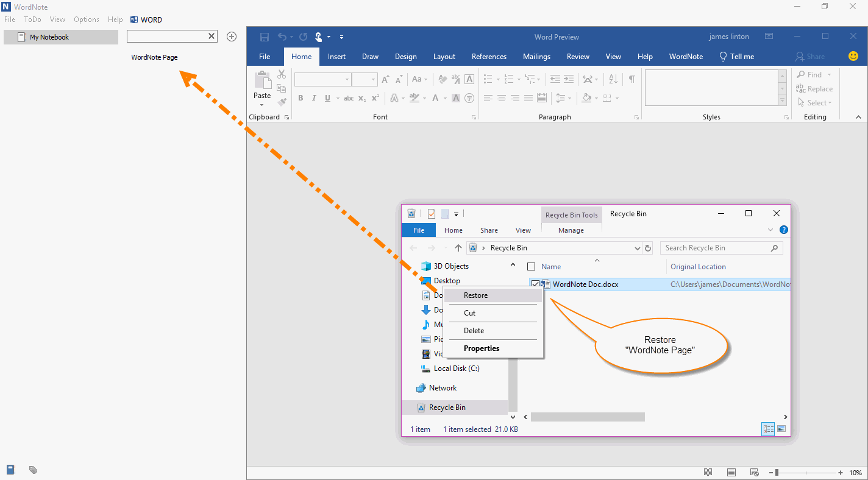Collapse the Word ribbon with the chevron

[x=858, y=117]
